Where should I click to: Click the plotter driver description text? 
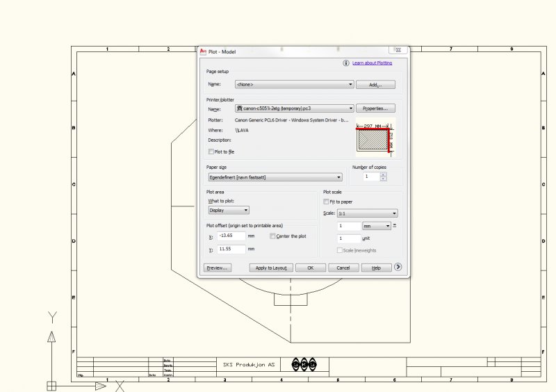(x=291, y=120)
